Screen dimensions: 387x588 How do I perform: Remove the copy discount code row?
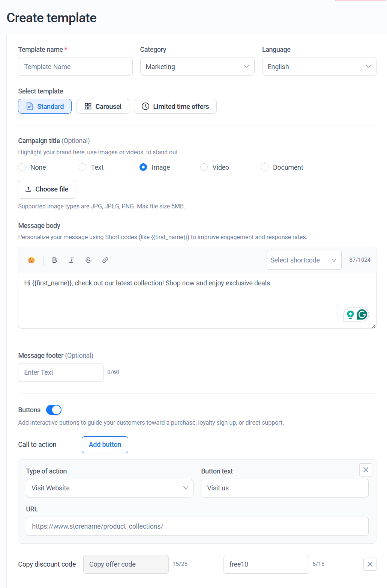point(370,564)
